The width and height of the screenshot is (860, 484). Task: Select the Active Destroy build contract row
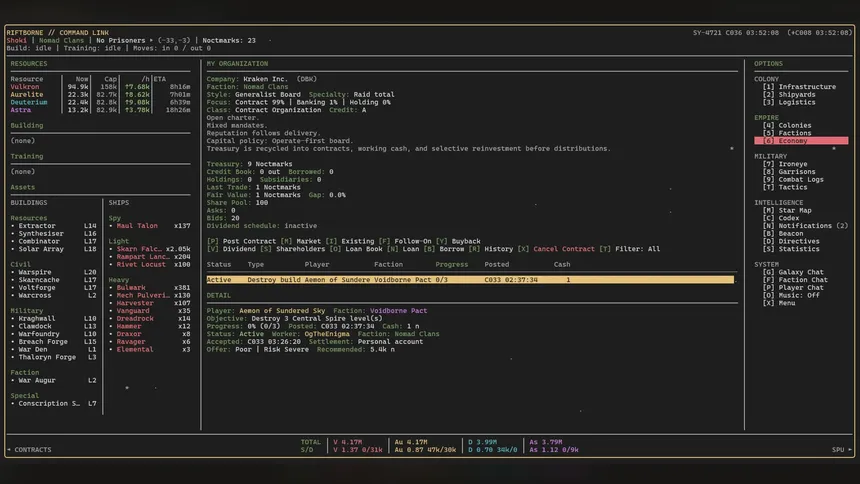tap(470, 280)
